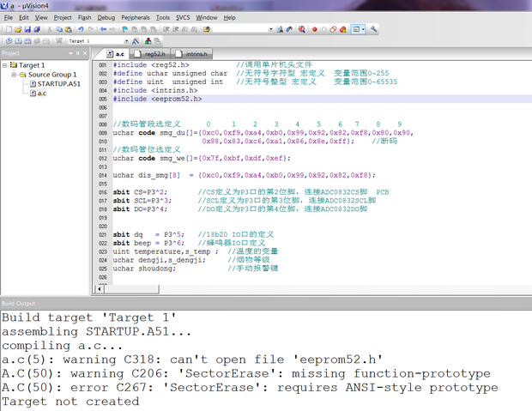The height and width of the screenshot is (411, 532).
Task: Insert breakpoint using red dot icon
Action: (x=314, y=29)
